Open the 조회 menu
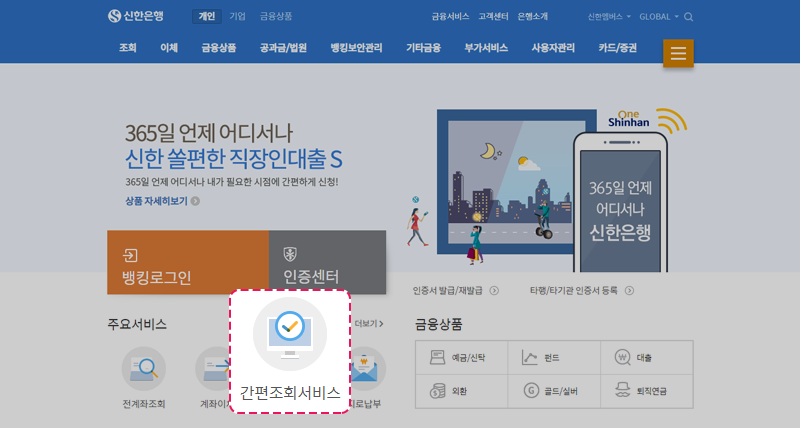 (128, 48)
